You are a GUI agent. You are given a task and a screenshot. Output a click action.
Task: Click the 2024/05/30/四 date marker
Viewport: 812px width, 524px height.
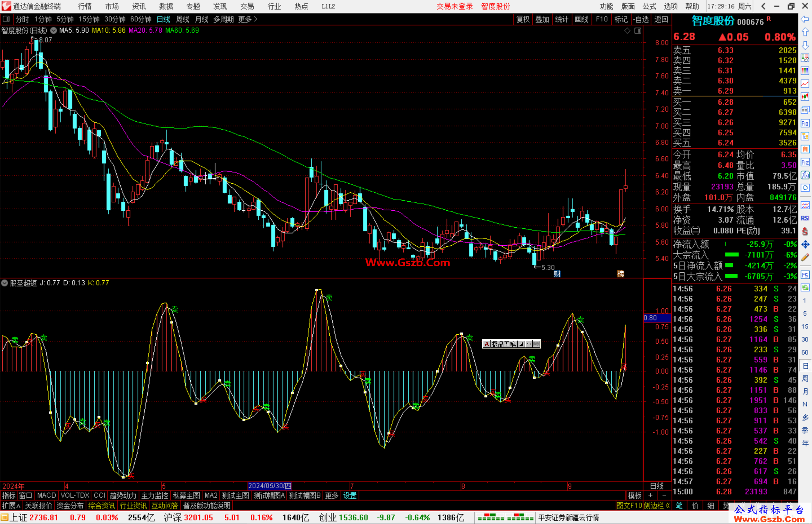click(270, 486)
